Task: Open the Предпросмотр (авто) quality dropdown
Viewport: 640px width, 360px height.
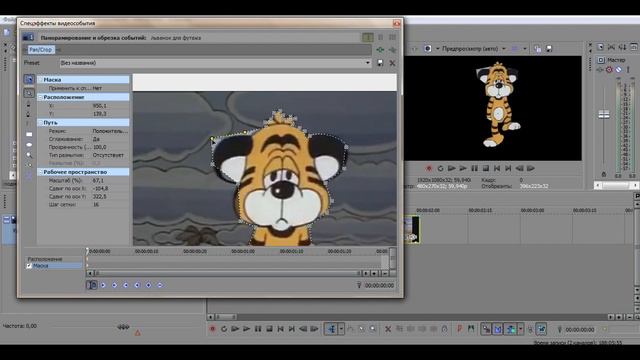Action: pyautogui.click(x=503, y=49)
